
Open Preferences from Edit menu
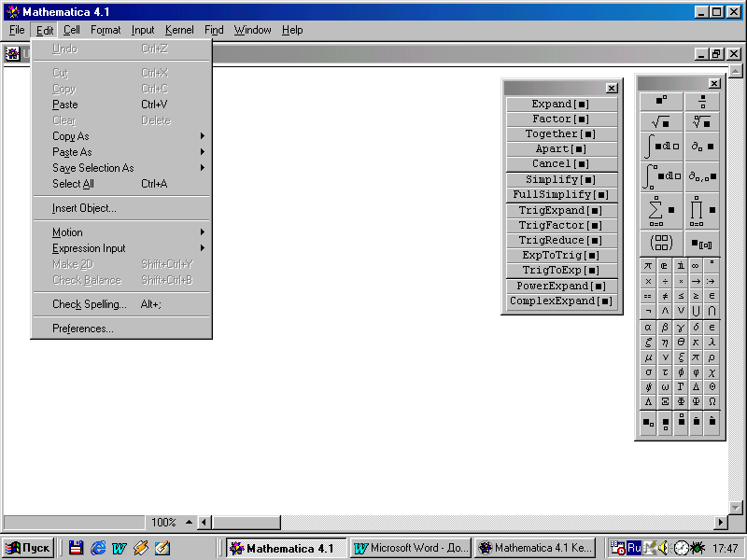(121, 329)
